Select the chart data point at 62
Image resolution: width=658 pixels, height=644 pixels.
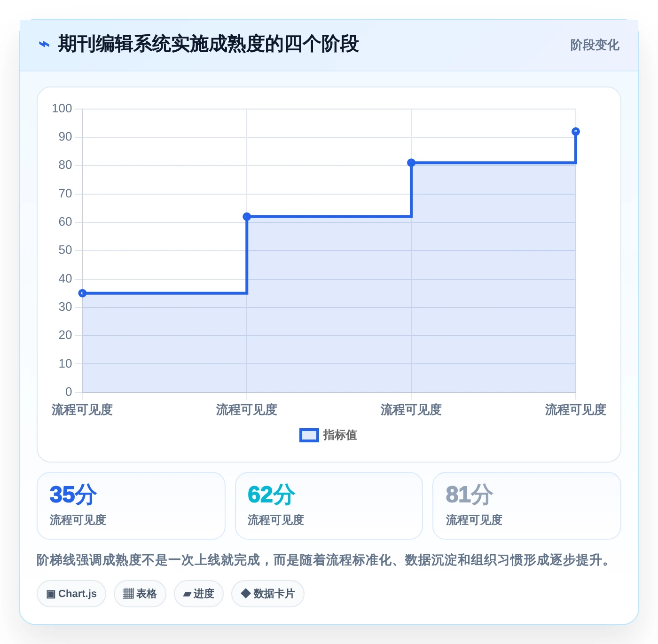(247, 217)
